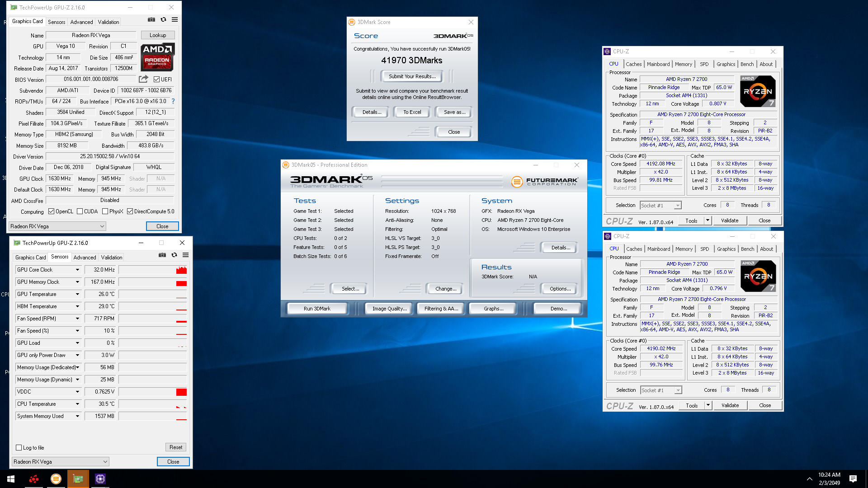Switch to Sensors tab in top GPU-Z window
Image resolution: width=868 pixels, height=488 pixels.
click(57, 22)
